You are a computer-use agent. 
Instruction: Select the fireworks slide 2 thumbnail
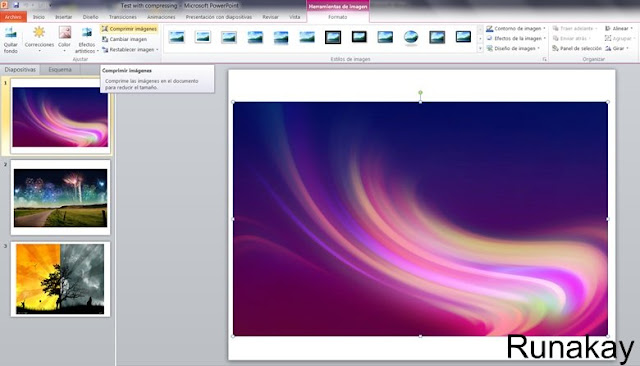60,197
